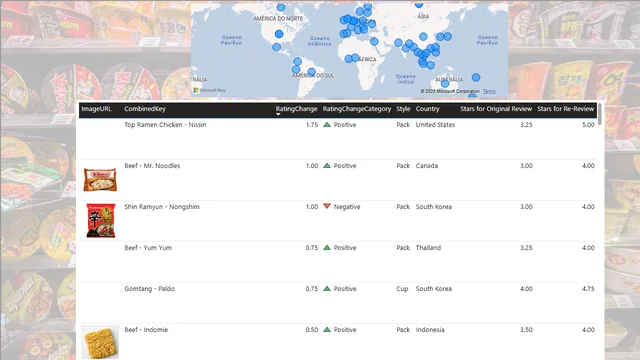The width and height of the screenshot is (640, 360).
Task: Select Beef - Mr. Noodles product thumbnail
Action: (x=100, y=180)
